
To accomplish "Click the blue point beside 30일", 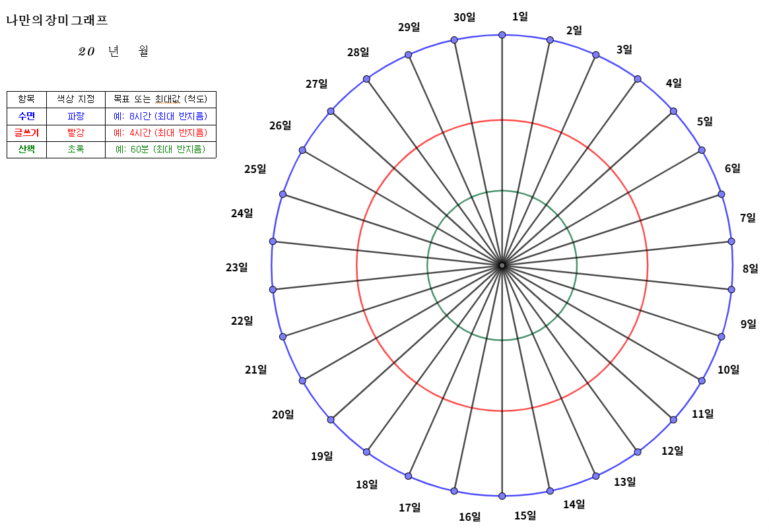I will 454,40.
